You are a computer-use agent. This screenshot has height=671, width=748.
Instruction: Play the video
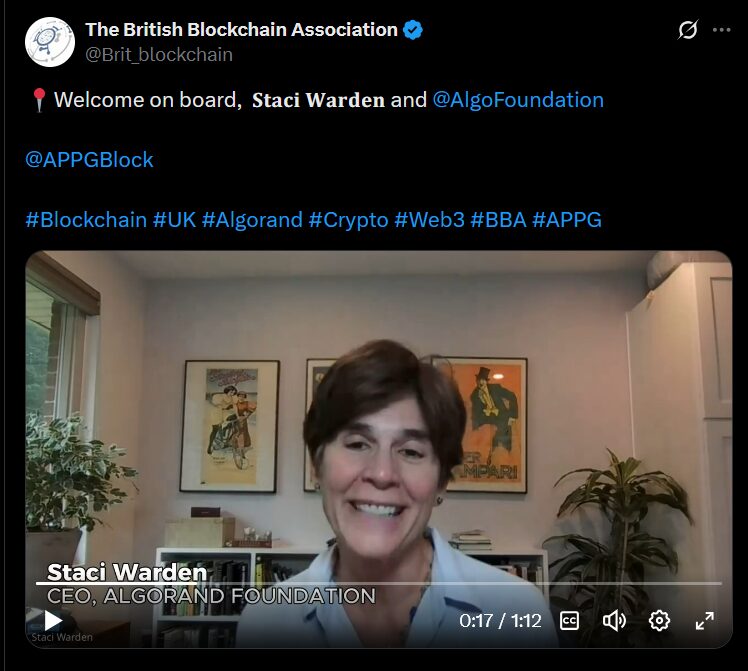[53, 620]
